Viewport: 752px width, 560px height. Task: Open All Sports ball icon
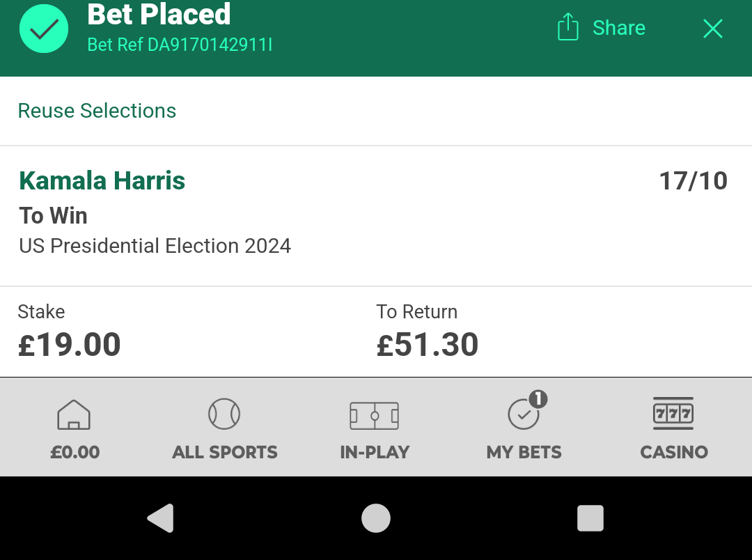(224, 414)
